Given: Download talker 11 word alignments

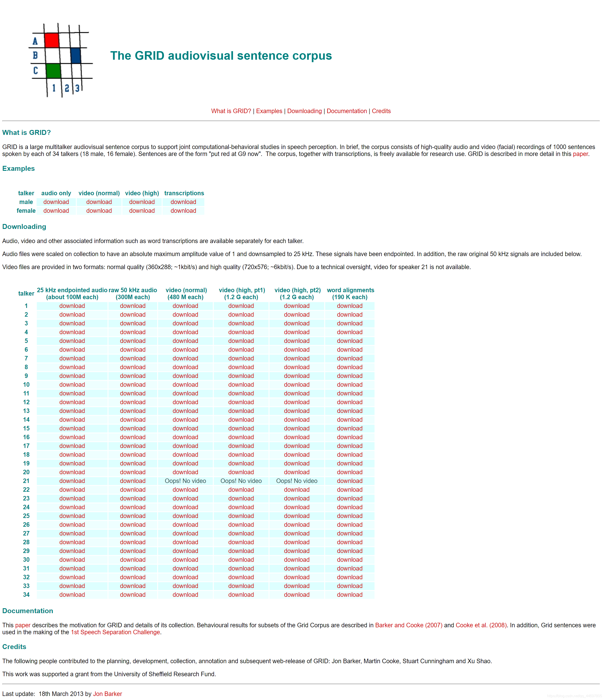Looking at the screenshot, I should tap(350, 394).
